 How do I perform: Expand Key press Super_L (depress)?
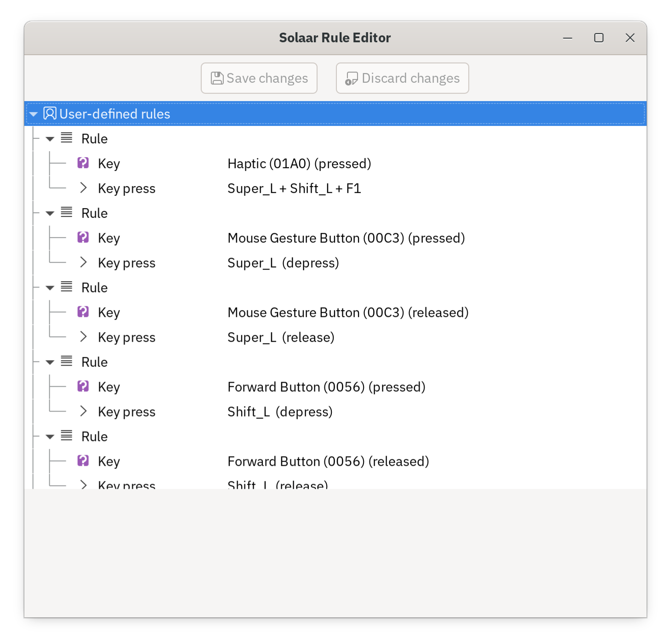tap(83, 262)
